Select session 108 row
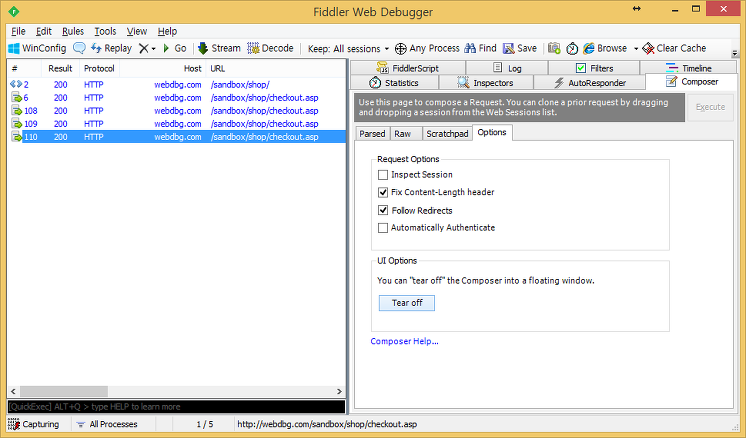The image size is (746, 438). pos(177,111)
